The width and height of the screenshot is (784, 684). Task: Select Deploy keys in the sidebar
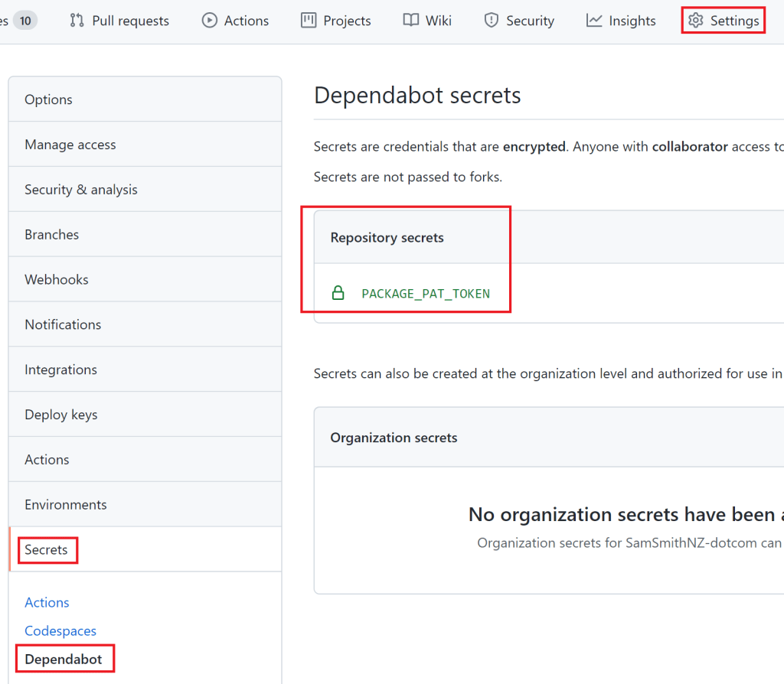[60, 414]
